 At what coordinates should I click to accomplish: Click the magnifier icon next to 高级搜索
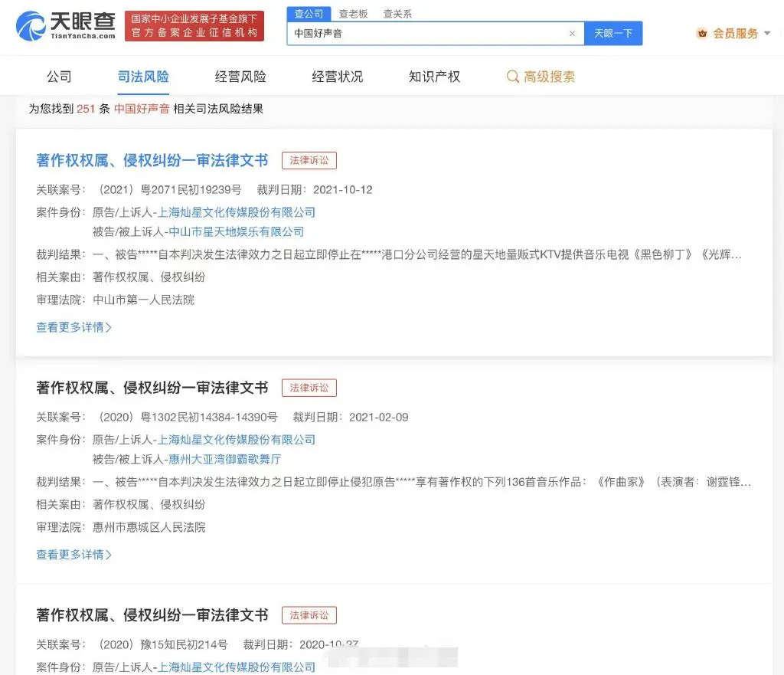(512, 77)
